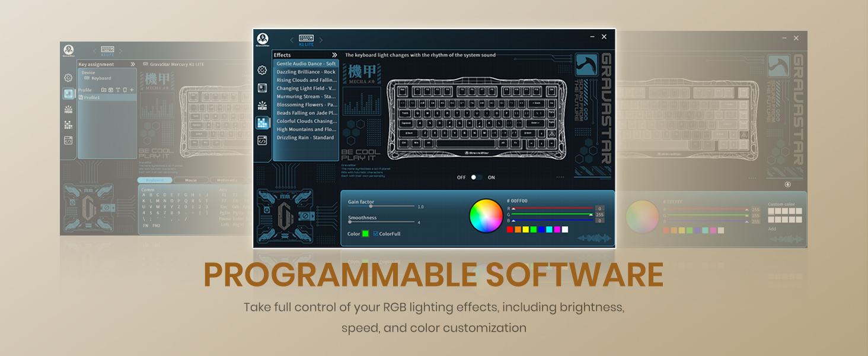Open key assignment icon in Effects window sidebar
Image resolution: width=868 pixels, height=356 pixels.
click(262, 88)
